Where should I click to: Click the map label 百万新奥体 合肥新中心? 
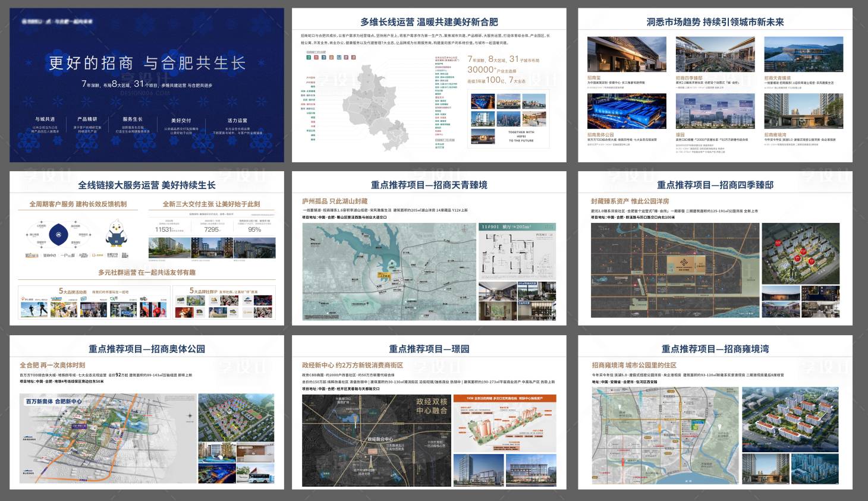[54, 402]
